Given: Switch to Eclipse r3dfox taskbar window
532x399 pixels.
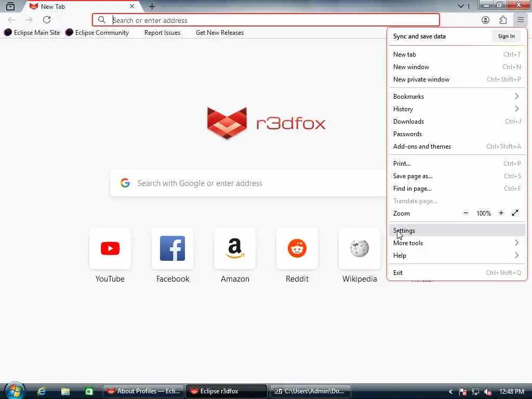Looking at the screenshot, I should [227, 391].
